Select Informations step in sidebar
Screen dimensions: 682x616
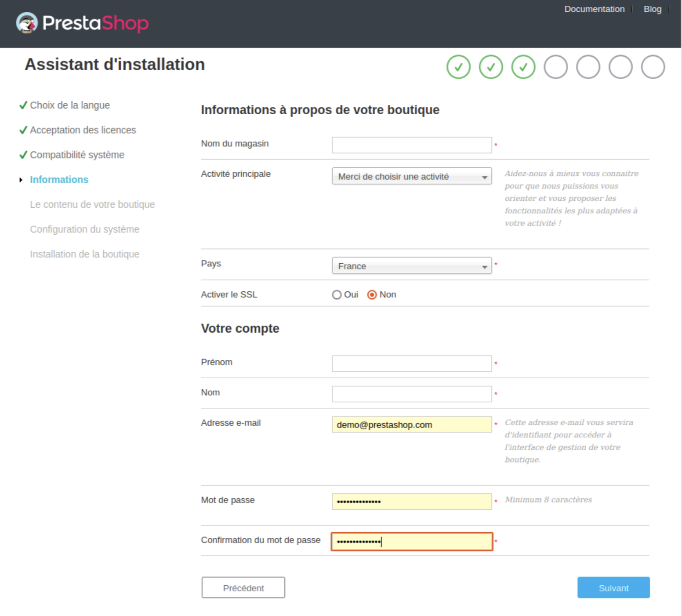(x=59, y=180)
